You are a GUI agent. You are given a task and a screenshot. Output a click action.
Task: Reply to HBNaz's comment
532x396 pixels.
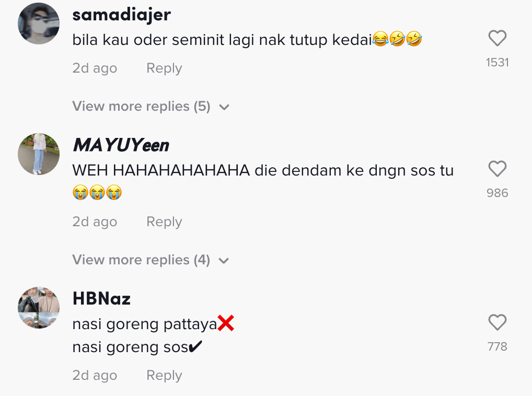point(164,376)
